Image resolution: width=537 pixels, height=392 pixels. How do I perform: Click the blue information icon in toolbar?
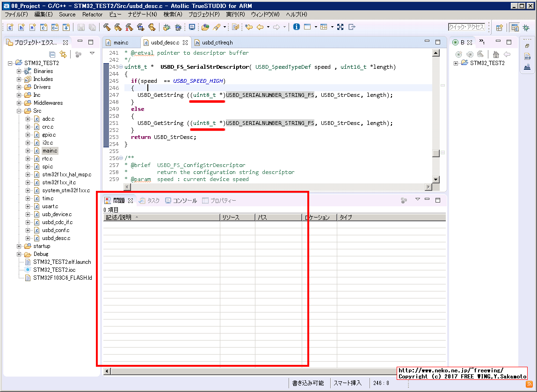click(296, 27)
